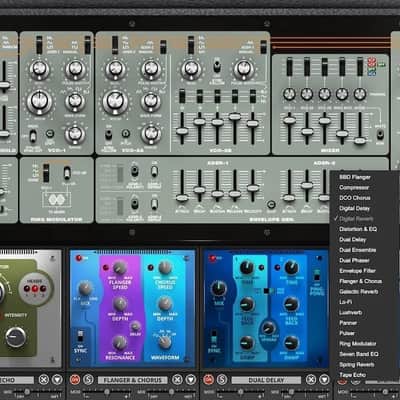Click the gate jack between ADSR-1 and ADSR-2
This screenshot has width=400, height=400.
click(271, 204)
